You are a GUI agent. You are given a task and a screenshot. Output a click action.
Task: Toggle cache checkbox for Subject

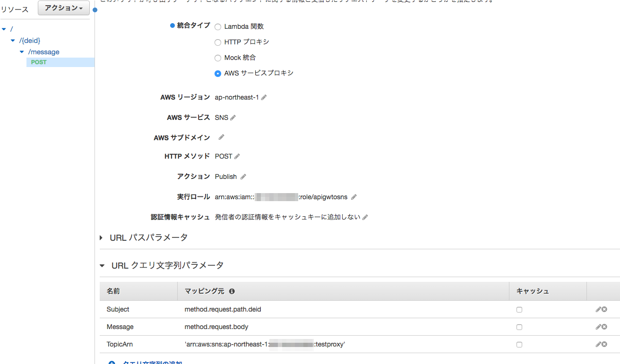519,310
